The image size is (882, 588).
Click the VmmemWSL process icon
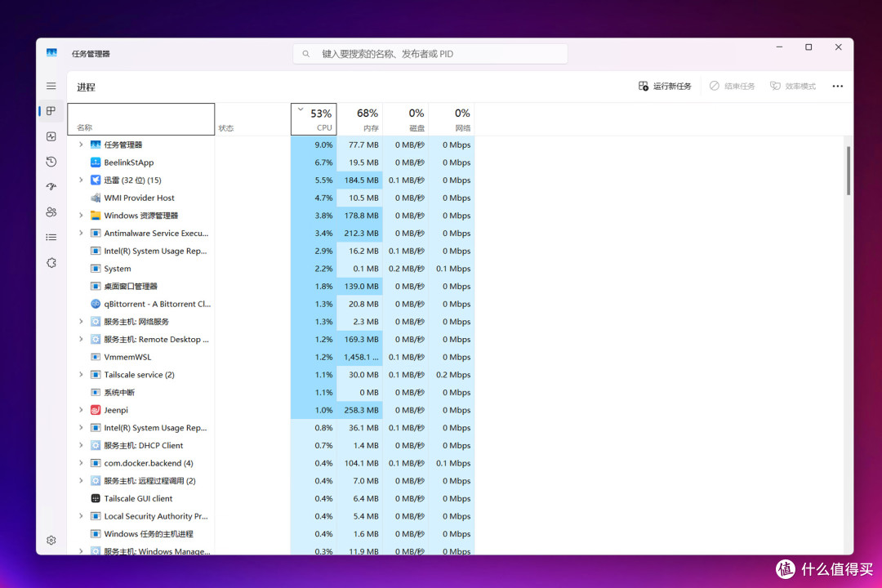click(x=96, y=358)
